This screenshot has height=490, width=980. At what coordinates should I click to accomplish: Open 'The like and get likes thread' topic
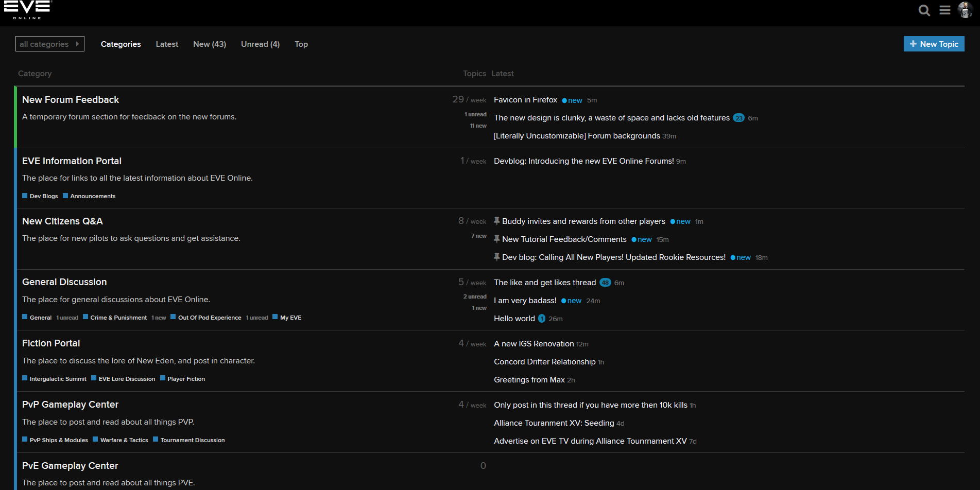(x=545, y=283)
